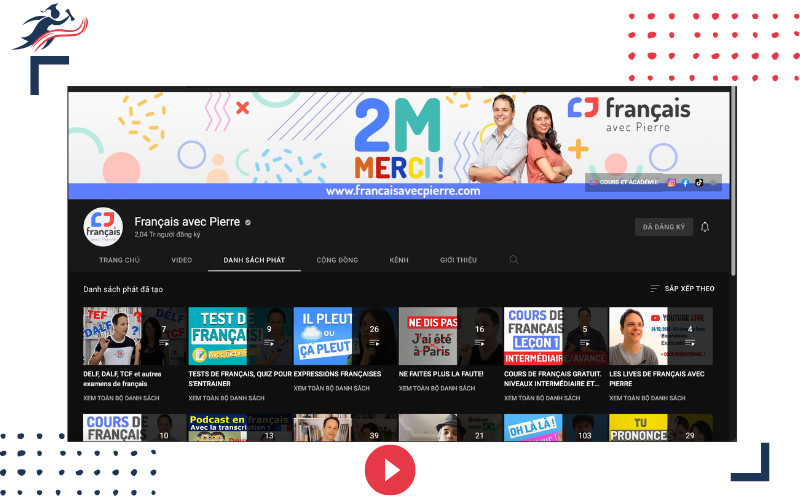Click the TikTok icon in banner

698,183
